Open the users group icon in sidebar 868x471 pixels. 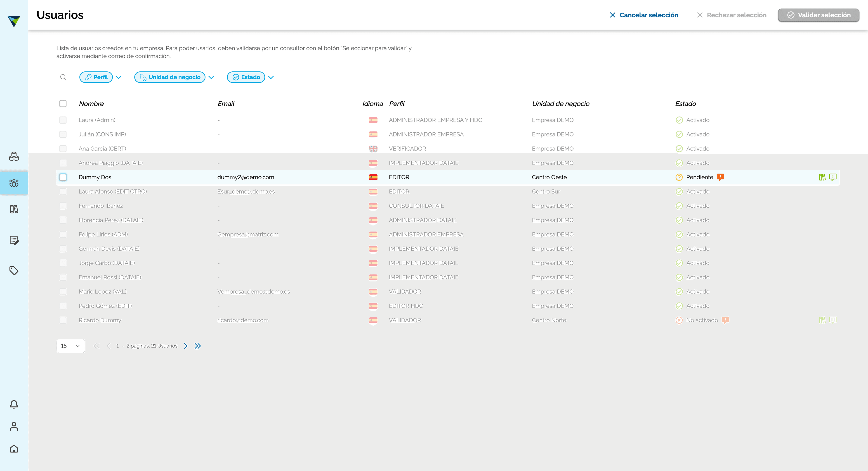(14, 183)
